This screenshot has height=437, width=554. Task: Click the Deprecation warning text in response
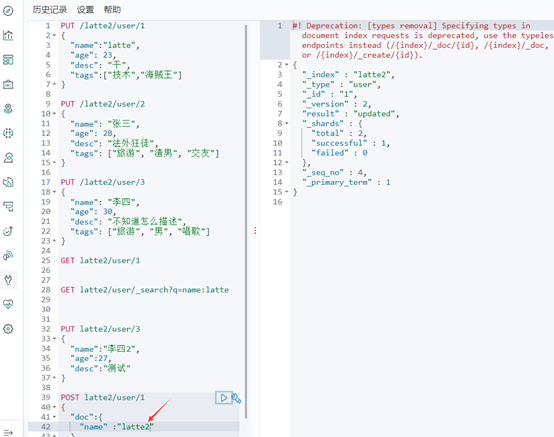pyautogui.click(x=423, y=40)
